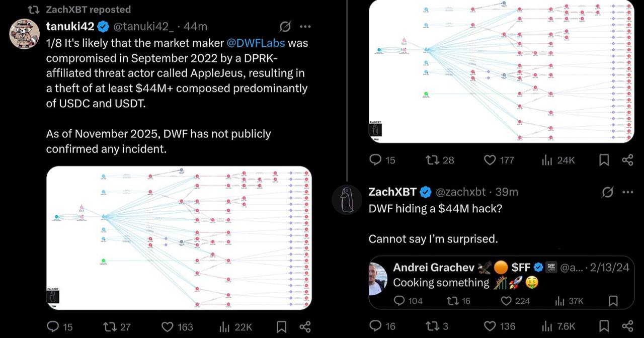Bookmark tanuki42's post with 22K views
Image resolution: width=644 pixels, height=338 pixels.
282,327
